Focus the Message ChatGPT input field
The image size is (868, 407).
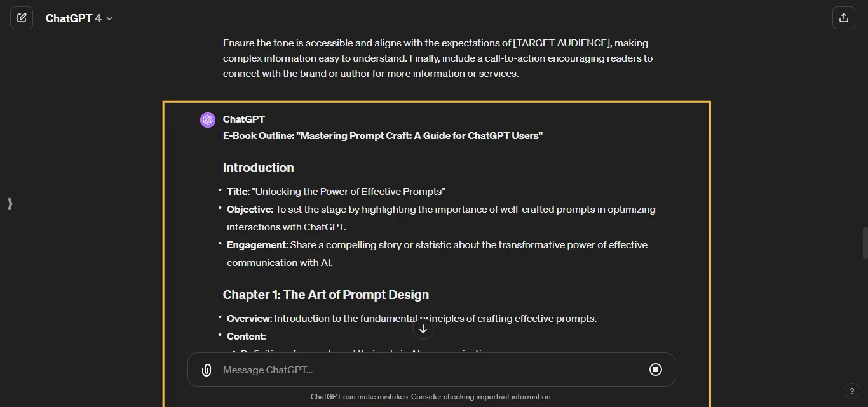(x=431, y=370)
